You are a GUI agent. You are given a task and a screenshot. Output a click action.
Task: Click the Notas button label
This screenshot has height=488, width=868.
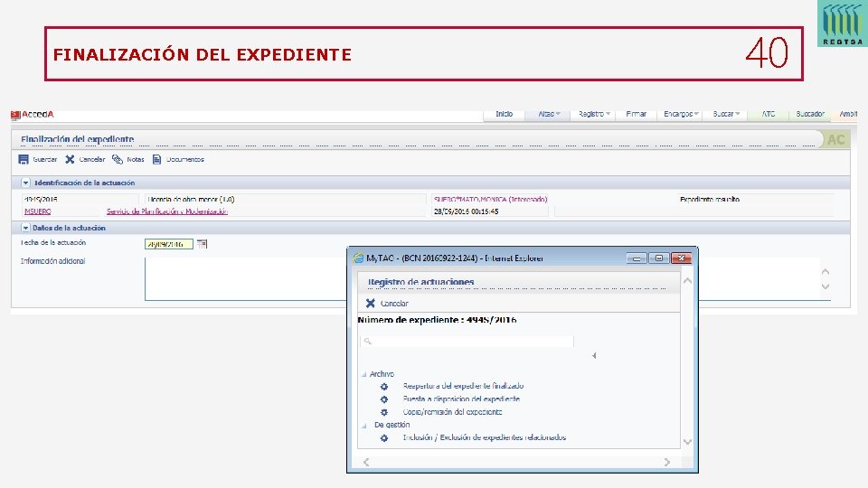click(135, 159)
